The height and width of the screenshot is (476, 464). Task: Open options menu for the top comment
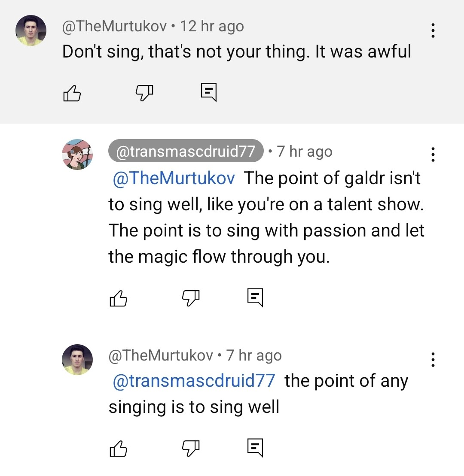pos(433,30)
